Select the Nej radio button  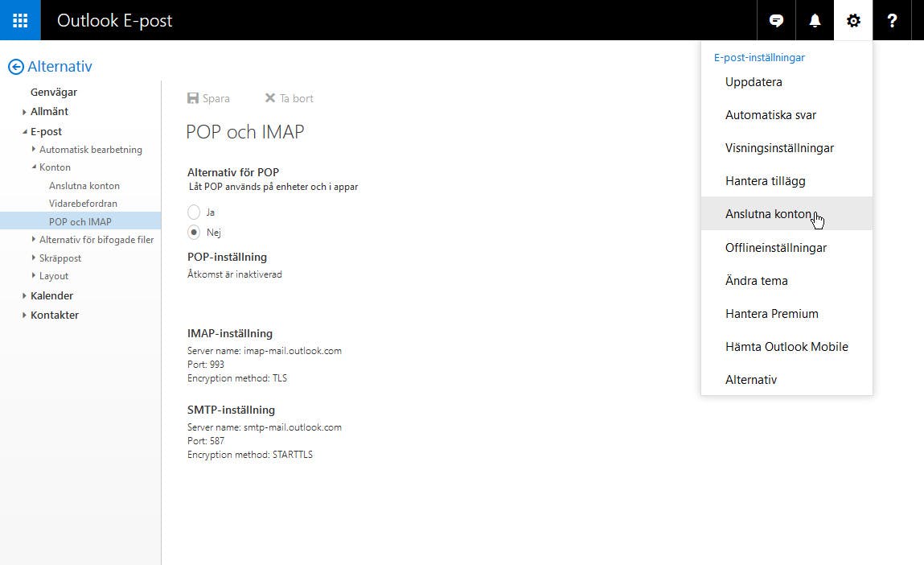click(193, 232)
